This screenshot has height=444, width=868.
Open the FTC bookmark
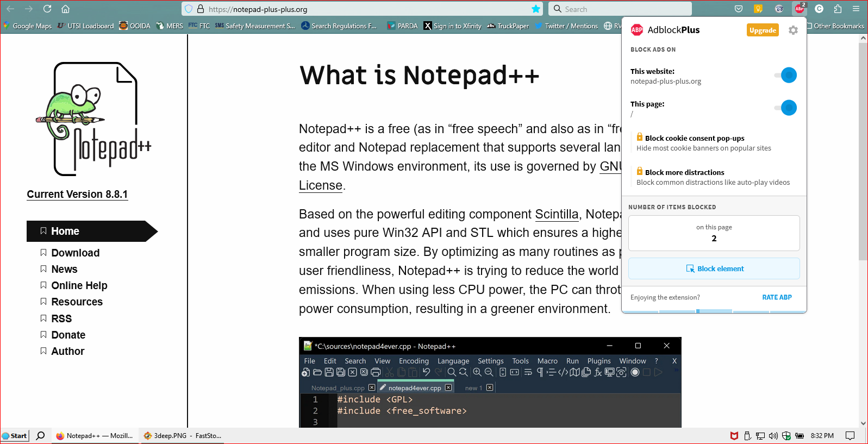(199, 26)
